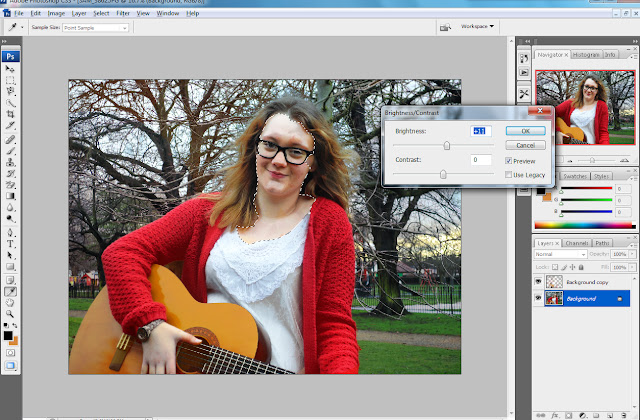Image resolution: width=640 pixels, height=420 pixels.
Task: Open the Filter menu
Action: [123, 13]
